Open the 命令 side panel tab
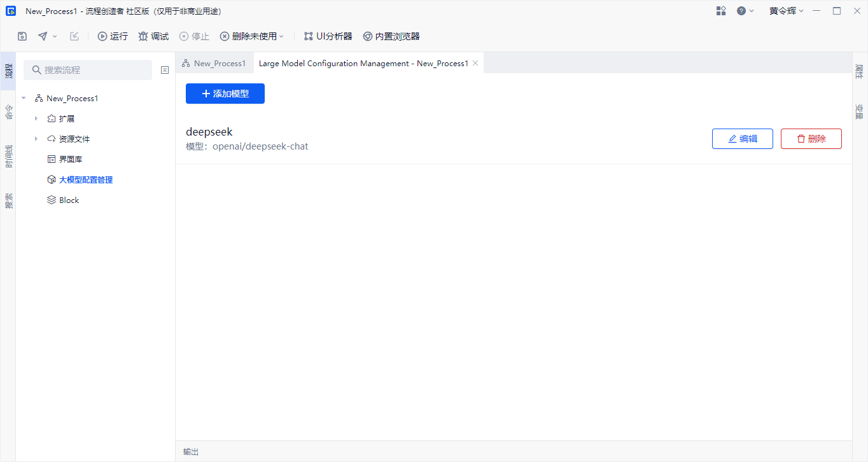 pos(8,112)
